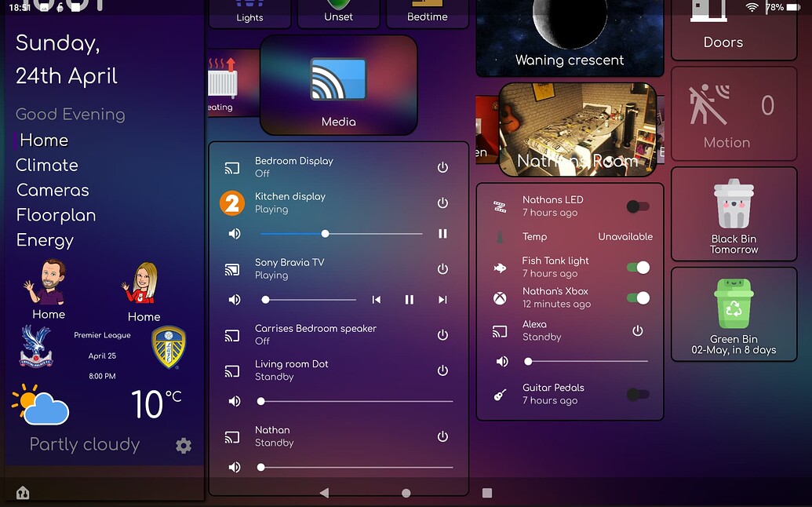This screenshot has width=812, height=507.
Task: Click the home assistant icon at bottom left
Action: click(22, 492)
